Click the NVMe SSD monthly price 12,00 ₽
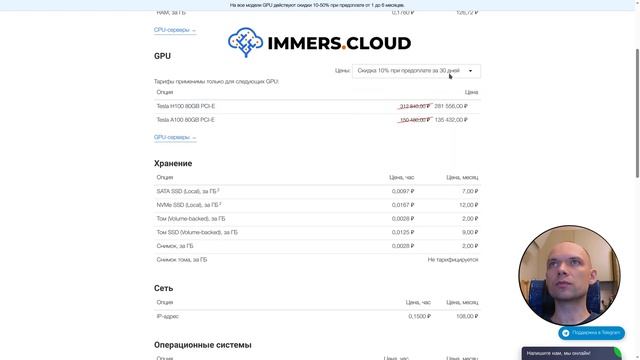Image resolution: width=640 pixels, height=360 pixels. (469, 205)
